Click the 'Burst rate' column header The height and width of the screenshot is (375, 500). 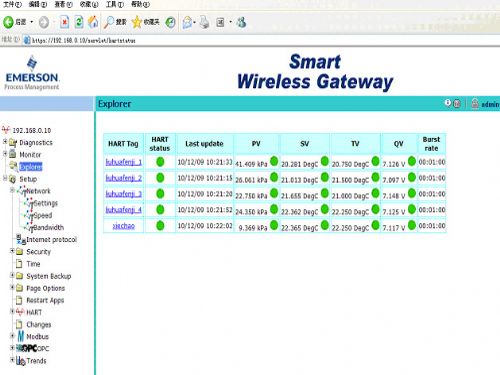click(x=431, y=144)
